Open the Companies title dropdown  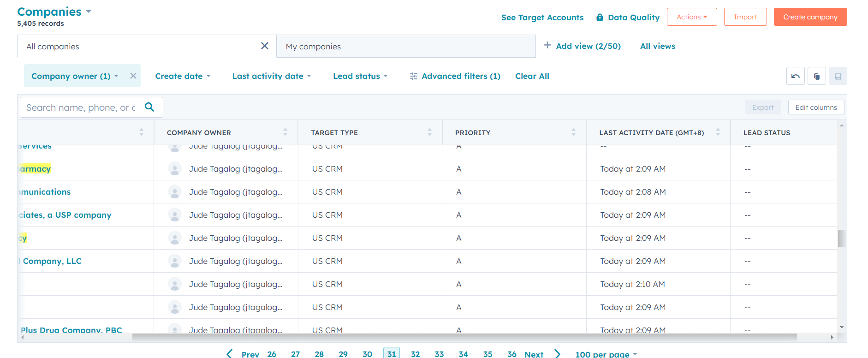coord(89,12)
